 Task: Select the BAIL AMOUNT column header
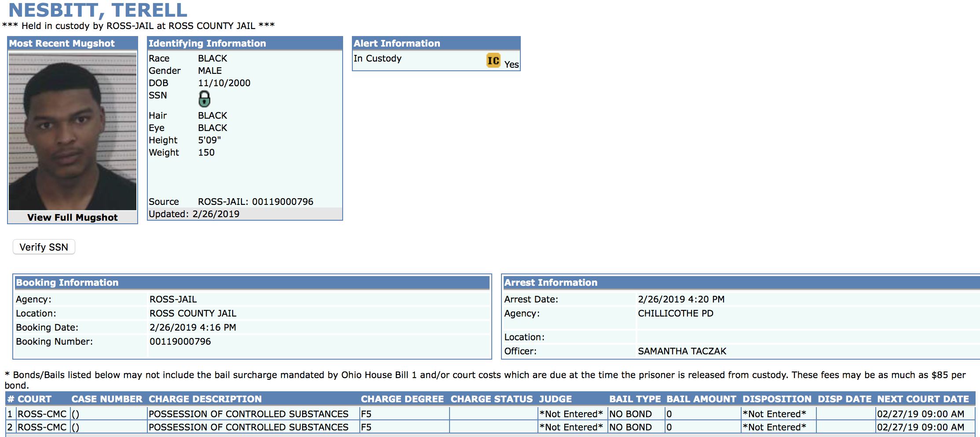[701, 399]
